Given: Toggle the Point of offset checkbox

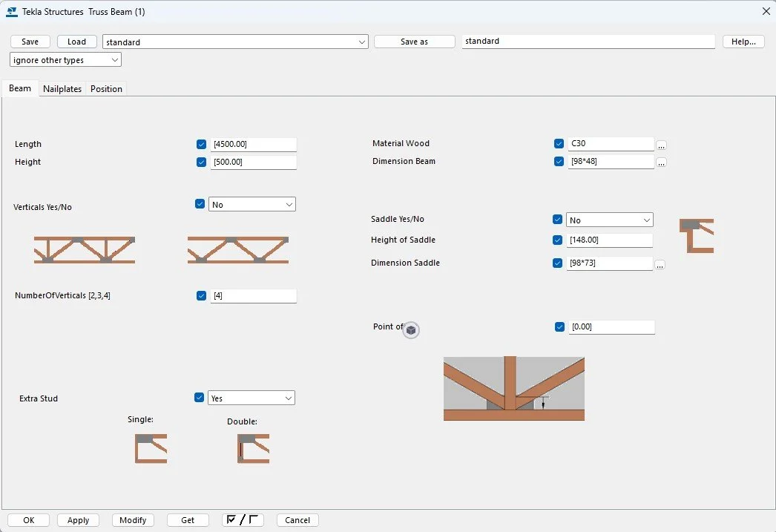Looking at the screenshot, I should coord(559,326).
